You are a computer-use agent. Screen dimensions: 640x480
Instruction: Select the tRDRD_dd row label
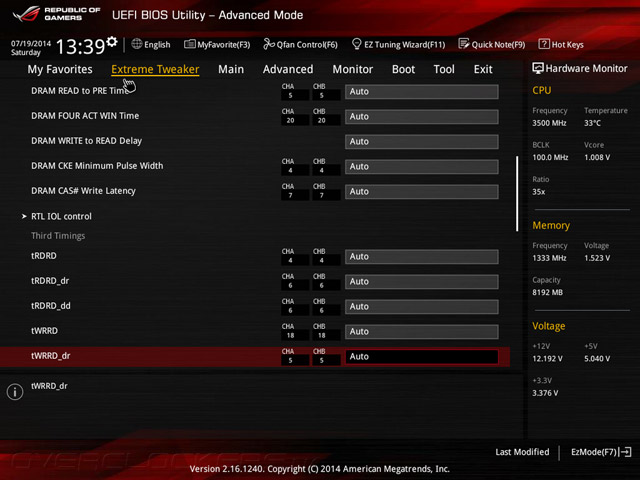[51, 306]
